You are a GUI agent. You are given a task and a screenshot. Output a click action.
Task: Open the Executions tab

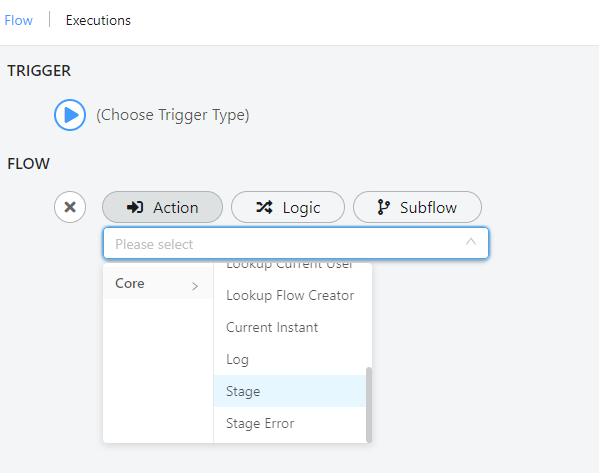(98, 20)
